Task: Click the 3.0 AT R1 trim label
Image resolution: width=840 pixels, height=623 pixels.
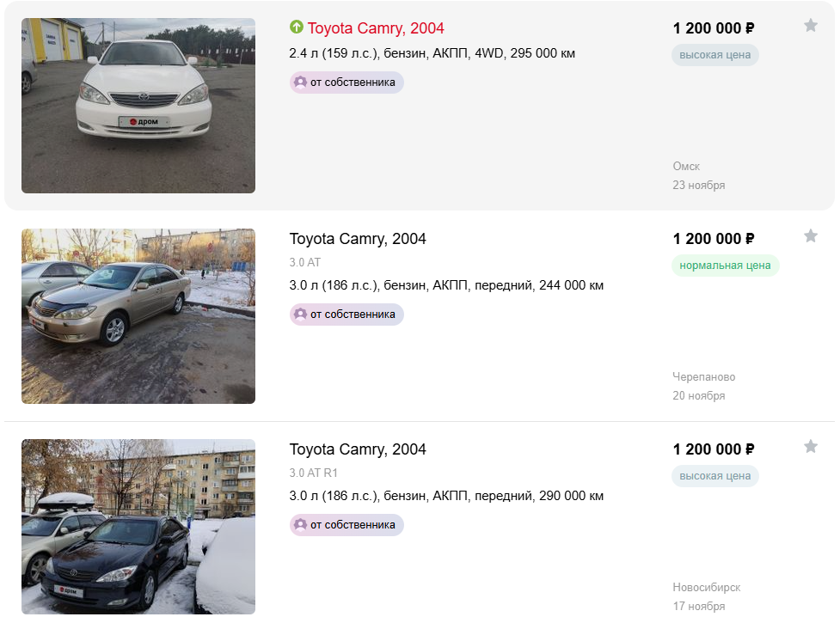Action: point(314,473)
